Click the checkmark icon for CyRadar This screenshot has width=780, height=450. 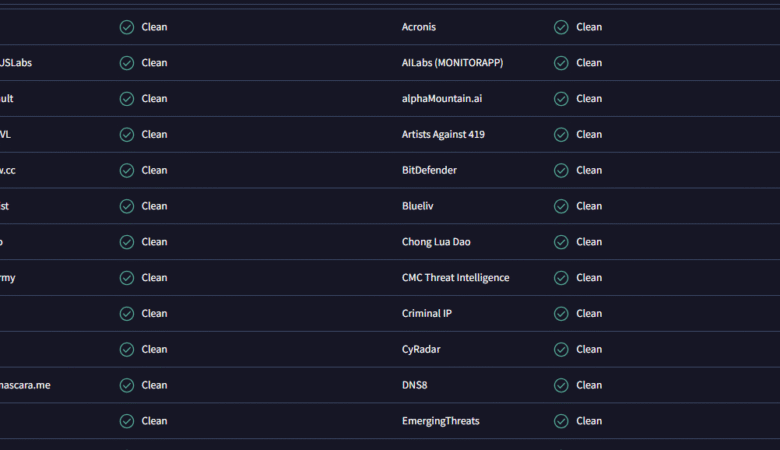561,350
